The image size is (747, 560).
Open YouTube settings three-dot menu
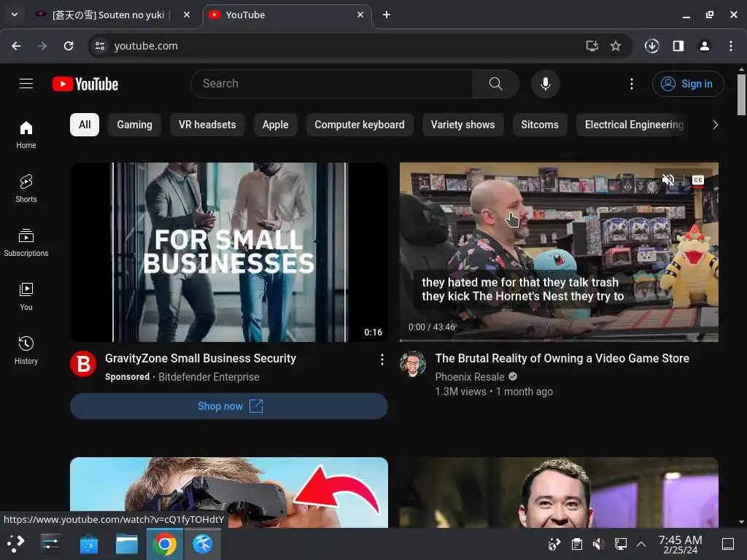(x=632, y=84)
